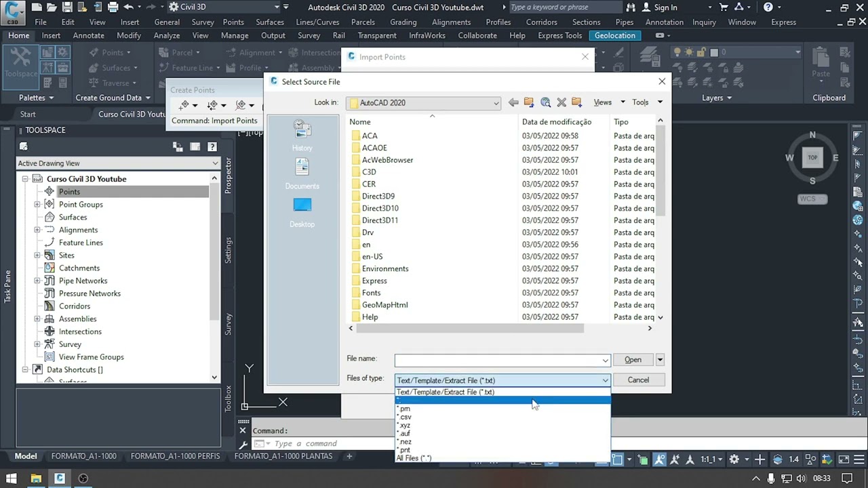The height and width of the screenshot is (488, 868).
Task: Click the Toolspace help question-mark icon
Action: tap(212, 146)
